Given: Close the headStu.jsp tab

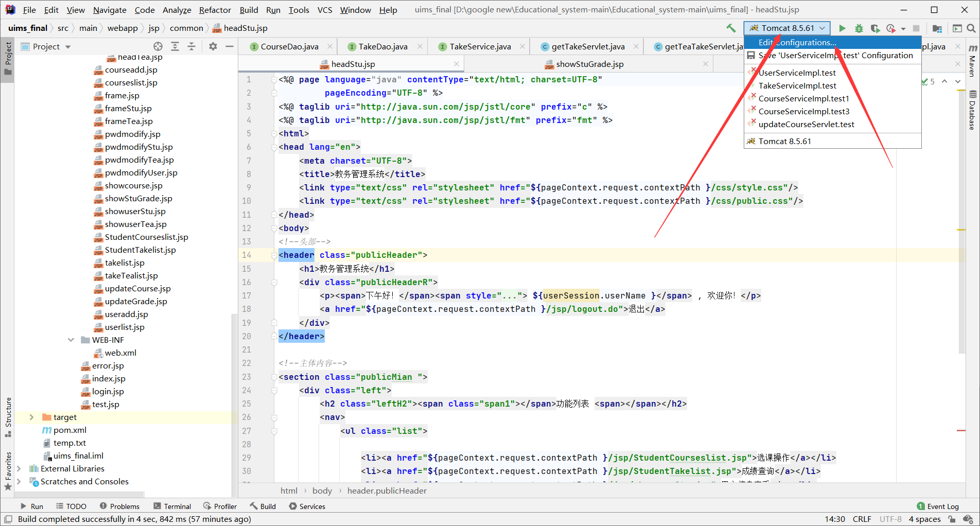Looking at the screenshot, I should coord(457,64).
